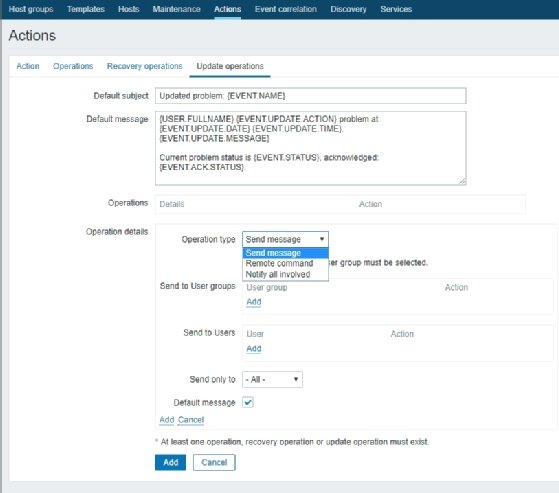Open Event correlation section
559x493 pixels.
(x=286, y=9)
